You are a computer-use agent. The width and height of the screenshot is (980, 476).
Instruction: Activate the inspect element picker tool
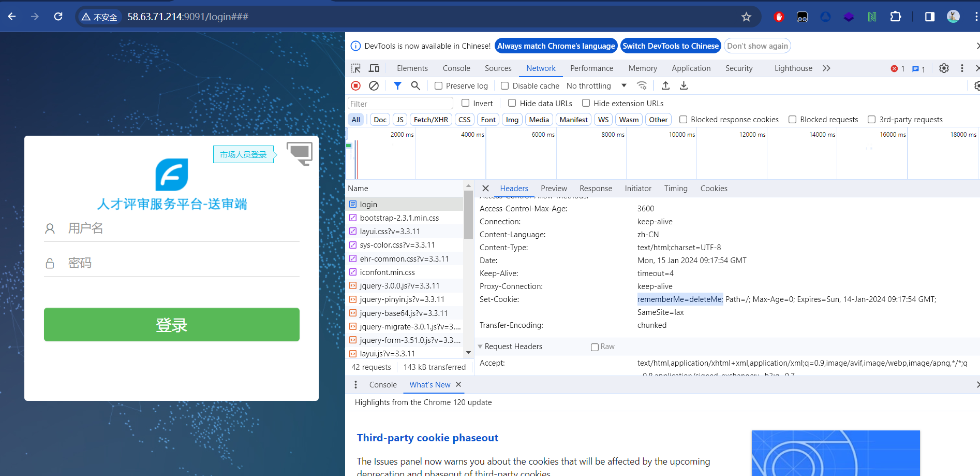click(x=356, y=68)
